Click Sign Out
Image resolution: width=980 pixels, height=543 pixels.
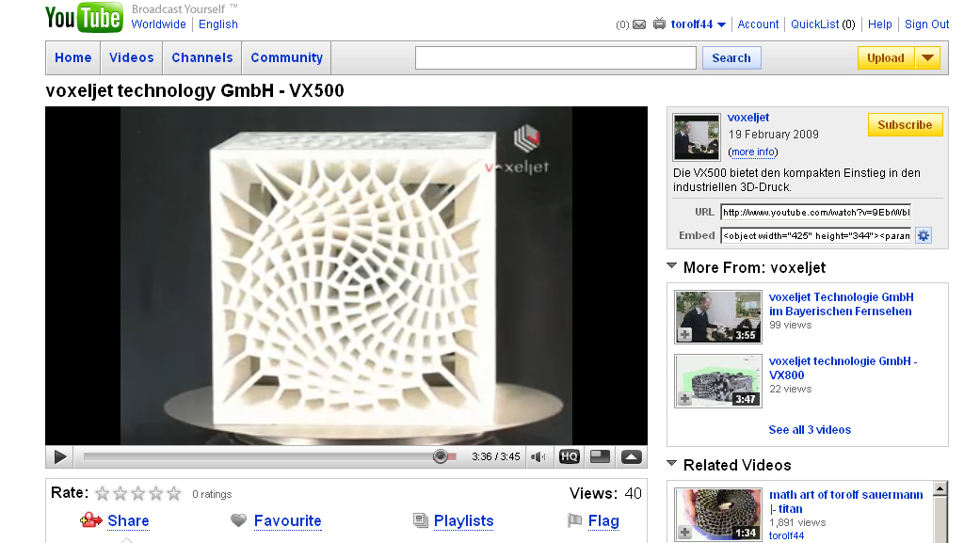[927, 24]
